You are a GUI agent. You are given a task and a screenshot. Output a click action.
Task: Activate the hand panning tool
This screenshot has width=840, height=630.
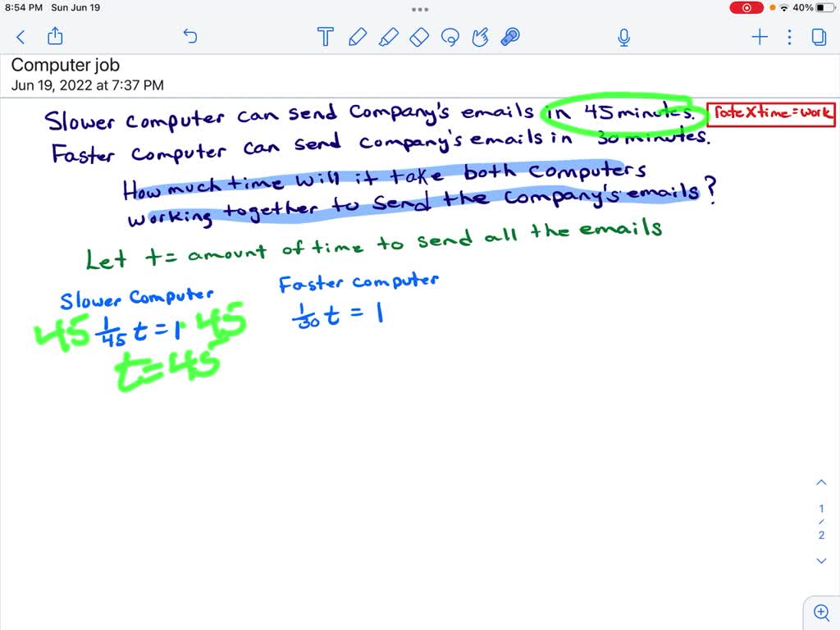480,37
